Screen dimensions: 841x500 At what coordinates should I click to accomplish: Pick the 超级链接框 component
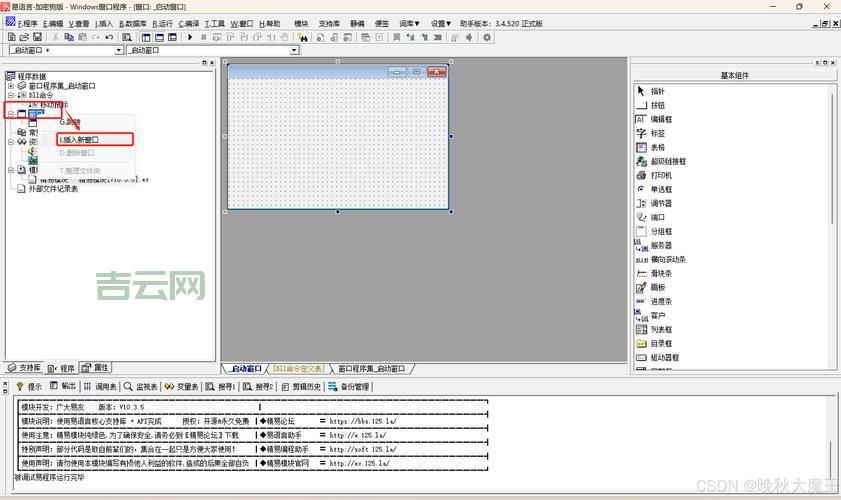point(667,161)
